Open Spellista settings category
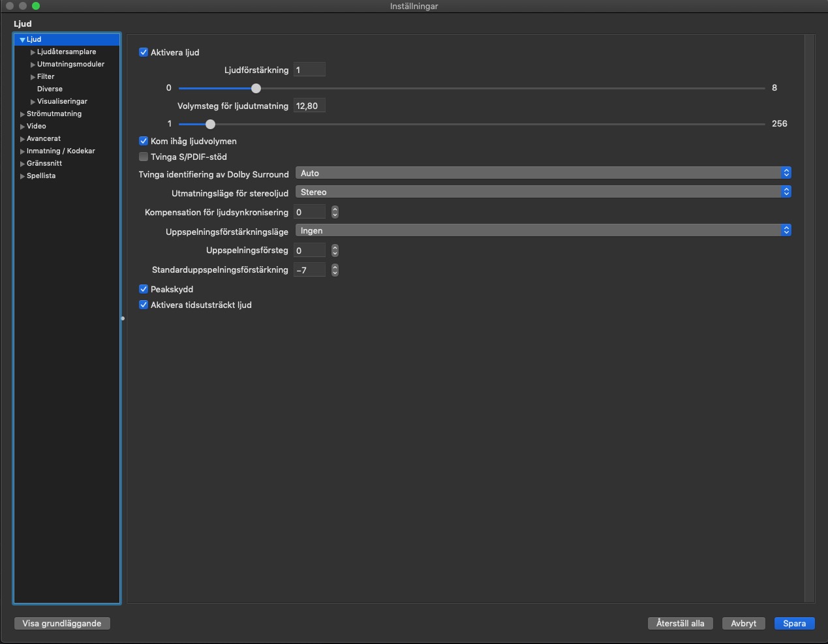 (x=41, y=176)
